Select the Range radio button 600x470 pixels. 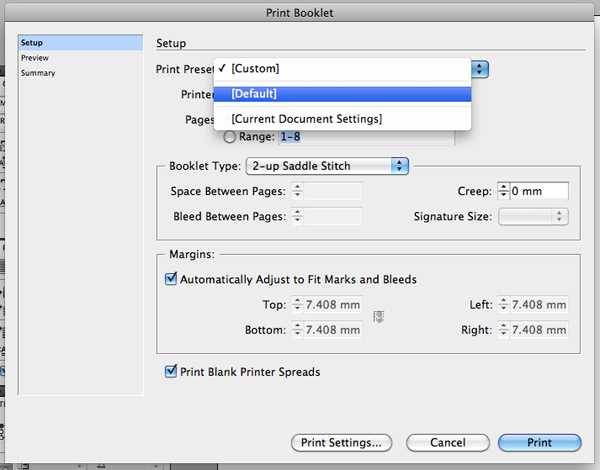point(230,137)
